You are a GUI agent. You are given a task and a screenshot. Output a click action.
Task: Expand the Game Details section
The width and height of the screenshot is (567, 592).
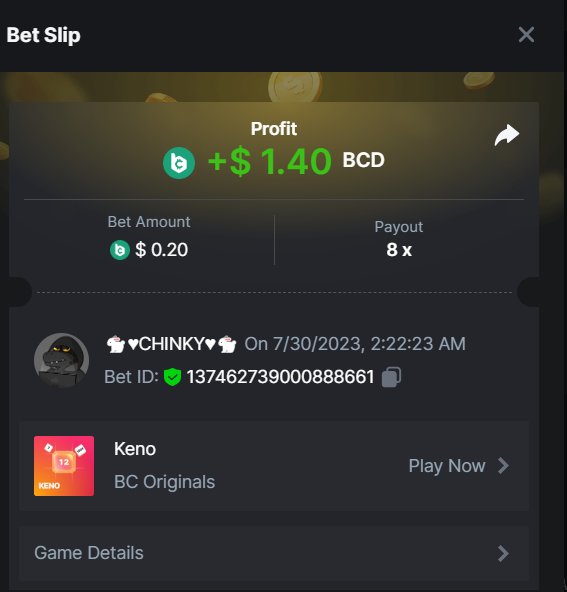pyautogui.click(x=274, y=553)
